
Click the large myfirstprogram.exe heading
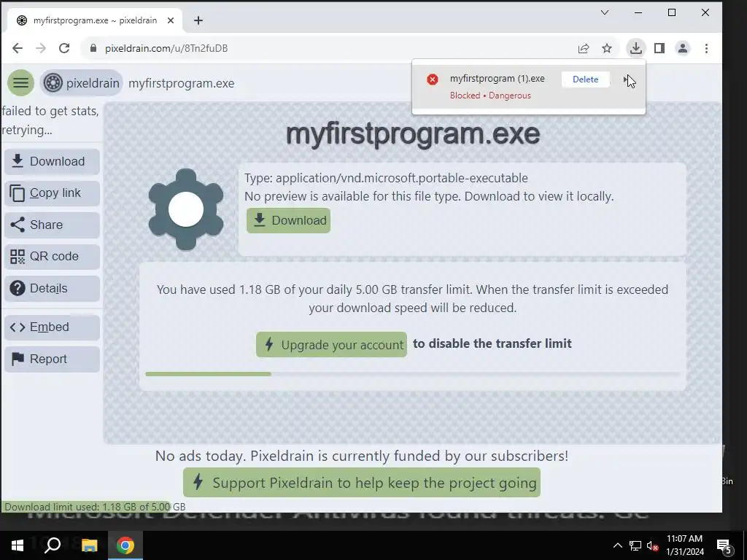pyautogui.click(x=413, y=134)
